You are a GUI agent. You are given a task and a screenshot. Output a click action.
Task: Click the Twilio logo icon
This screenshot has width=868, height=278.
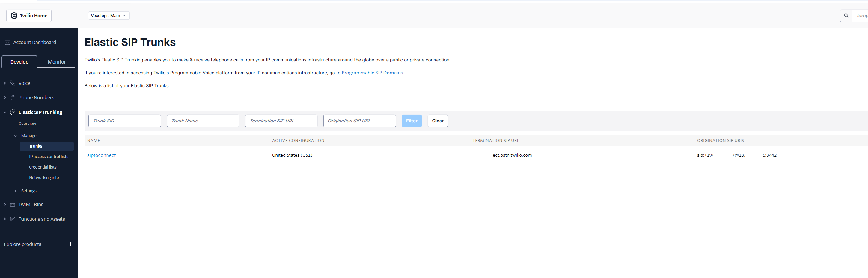(x=14, y=16)
